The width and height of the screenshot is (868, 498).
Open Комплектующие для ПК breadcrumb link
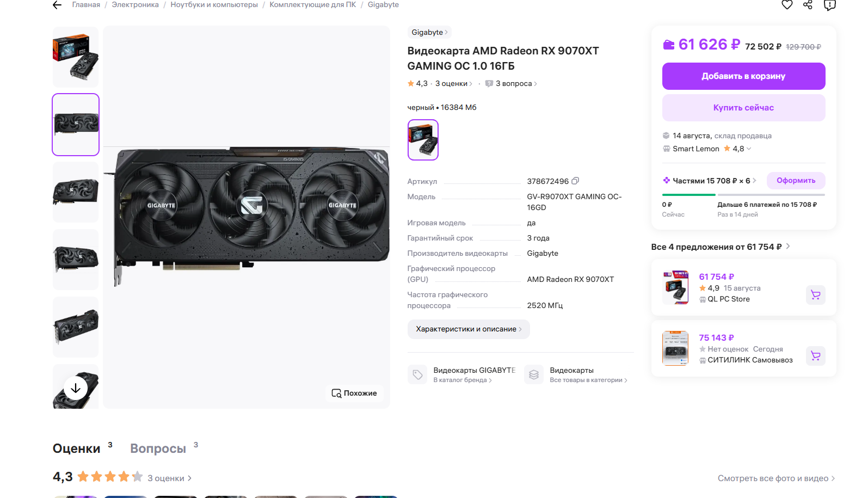click(x=312, y=5)
